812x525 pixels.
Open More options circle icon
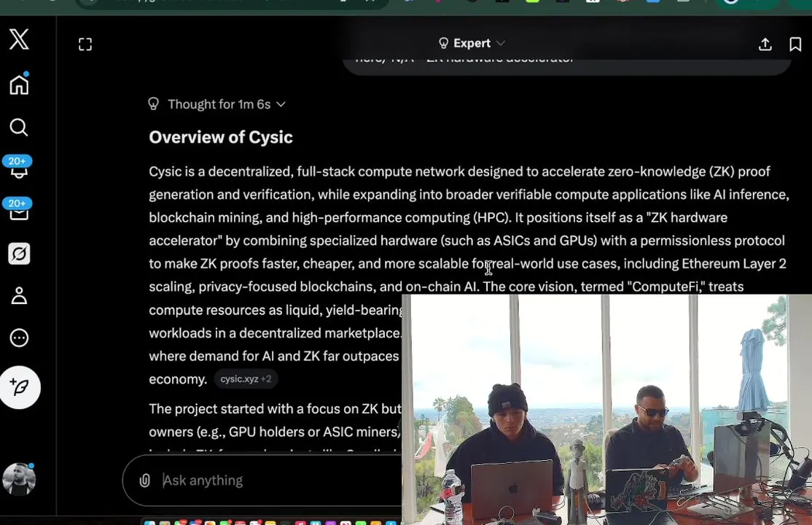[19, 338]
